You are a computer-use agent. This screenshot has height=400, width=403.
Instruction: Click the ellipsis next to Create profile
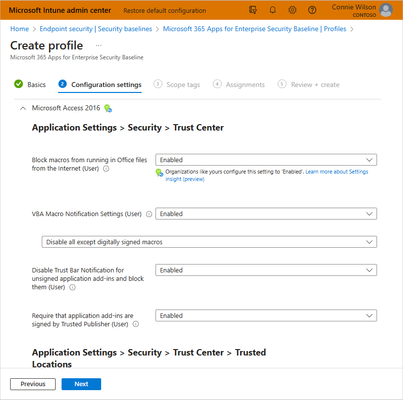click(98, 45)
